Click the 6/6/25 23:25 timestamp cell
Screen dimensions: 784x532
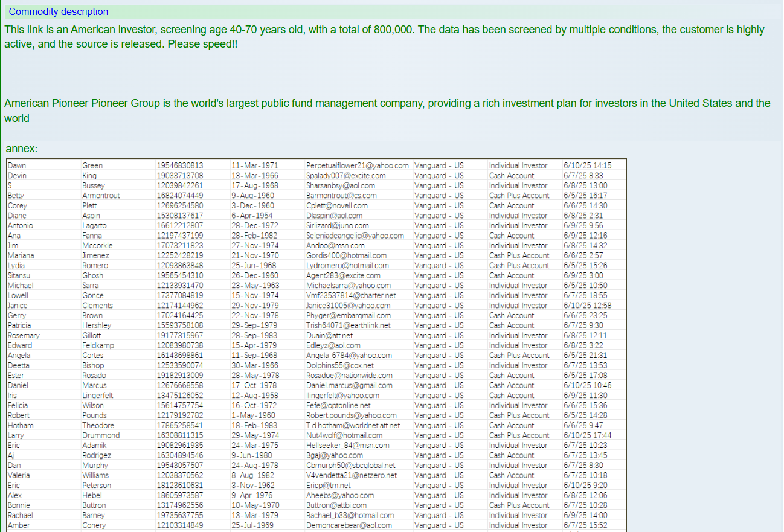[585, 316]
